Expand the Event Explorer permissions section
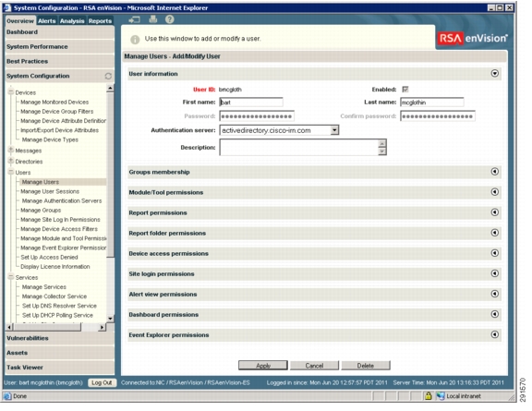Screen dimensions: 532x411 click(495, 334)
